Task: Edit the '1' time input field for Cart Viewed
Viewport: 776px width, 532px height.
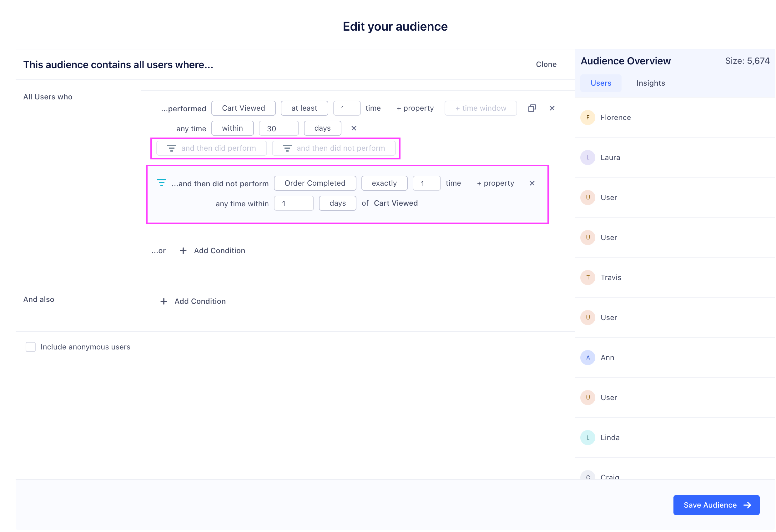Action: click(x=345, y=107)
